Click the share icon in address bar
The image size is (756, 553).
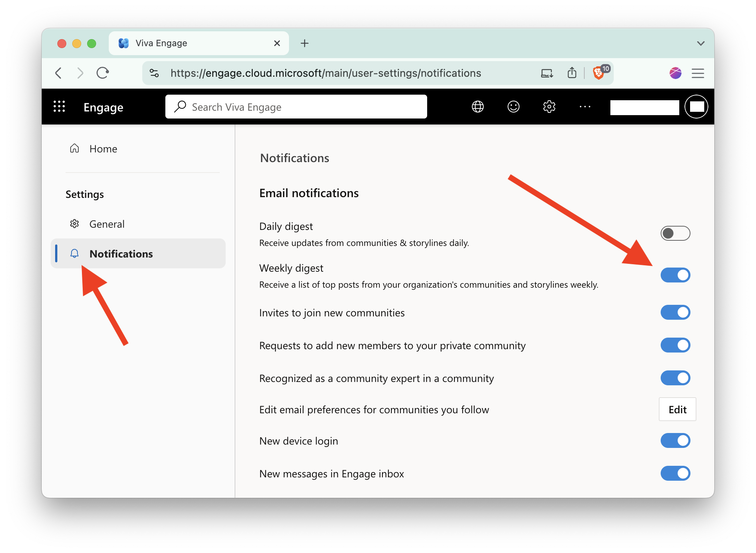[572, 73]
